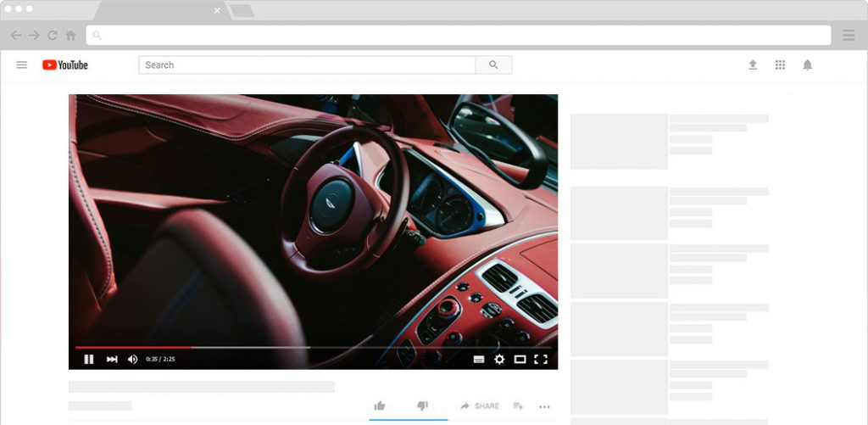Click the browser address bar
Viewport: 868px width, 425px height.
pos(459,36)
